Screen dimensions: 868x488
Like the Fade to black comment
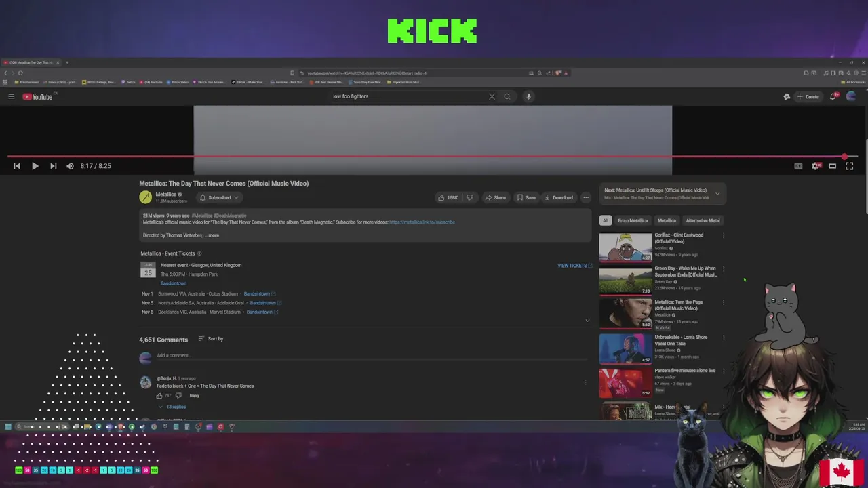160,395
